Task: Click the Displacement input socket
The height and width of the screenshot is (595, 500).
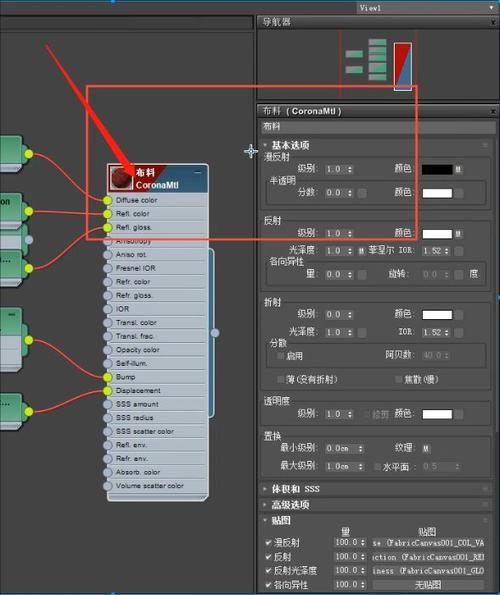Action: pyautogui.click(x=107, y=391)
